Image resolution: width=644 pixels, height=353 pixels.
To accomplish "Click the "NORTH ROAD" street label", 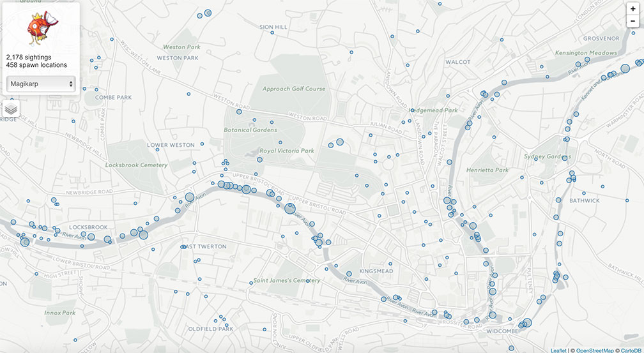I will pyautogui.click(x=609, y=158).
